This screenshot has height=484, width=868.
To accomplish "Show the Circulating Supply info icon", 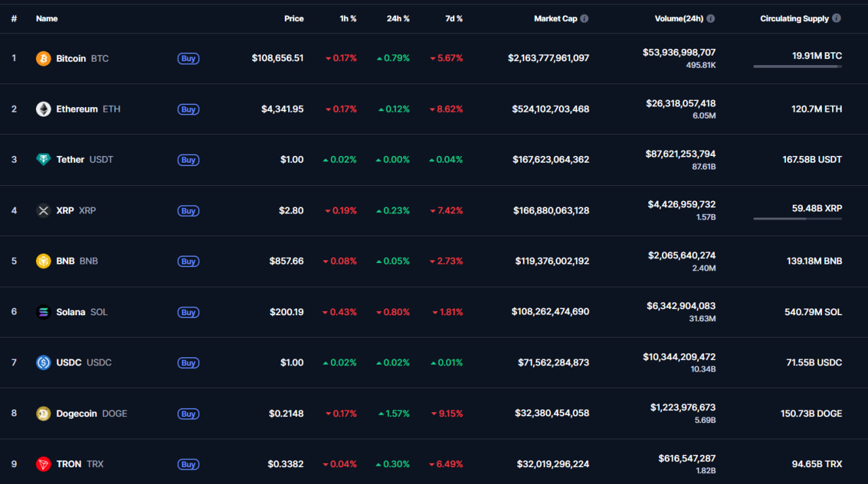I will [x=837, y=18].
